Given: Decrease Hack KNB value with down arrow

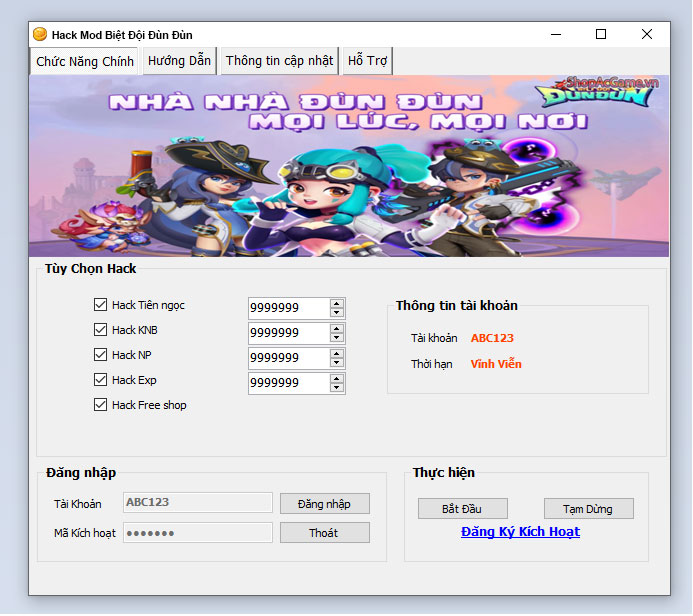Looking at the screenshot, I should [x=337, y=338].
